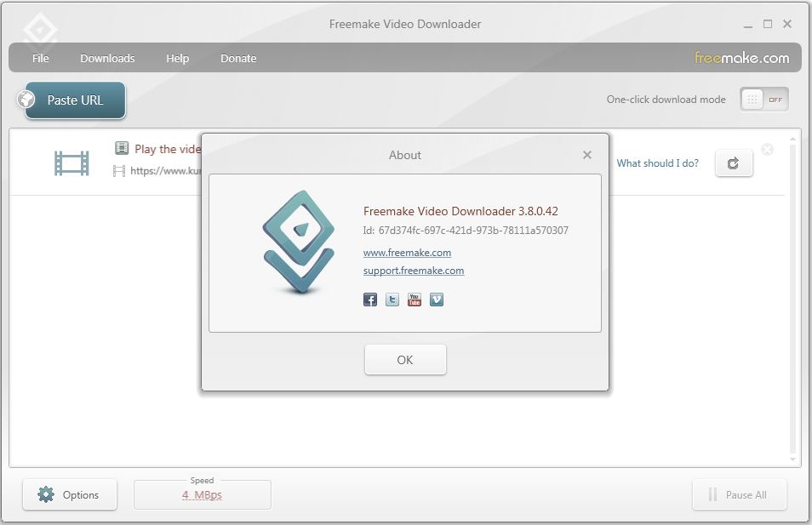This screenshot has height=525, width=812.
Task: Remove the download item with the X icon
Action: 768,150
